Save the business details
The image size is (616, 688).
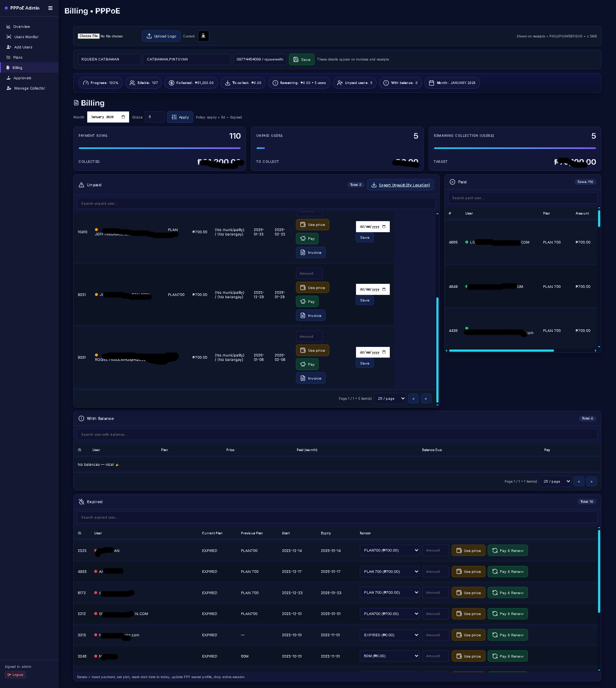pyautogui.click(x=301, y=59)
